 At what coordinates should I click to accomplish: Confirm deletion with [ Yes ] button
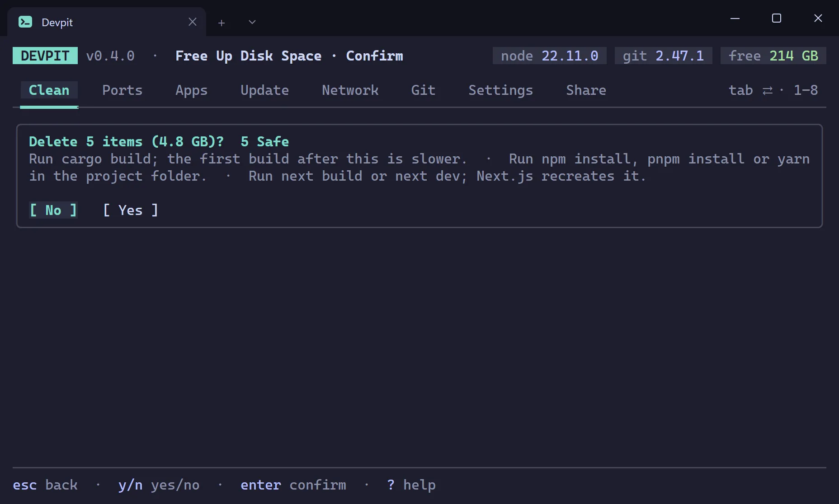131,210
